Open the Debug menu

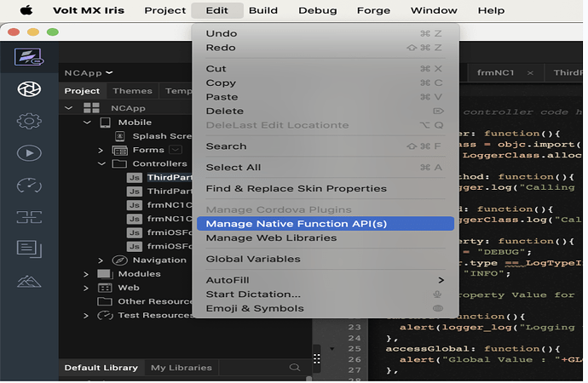tap(318, 10)
